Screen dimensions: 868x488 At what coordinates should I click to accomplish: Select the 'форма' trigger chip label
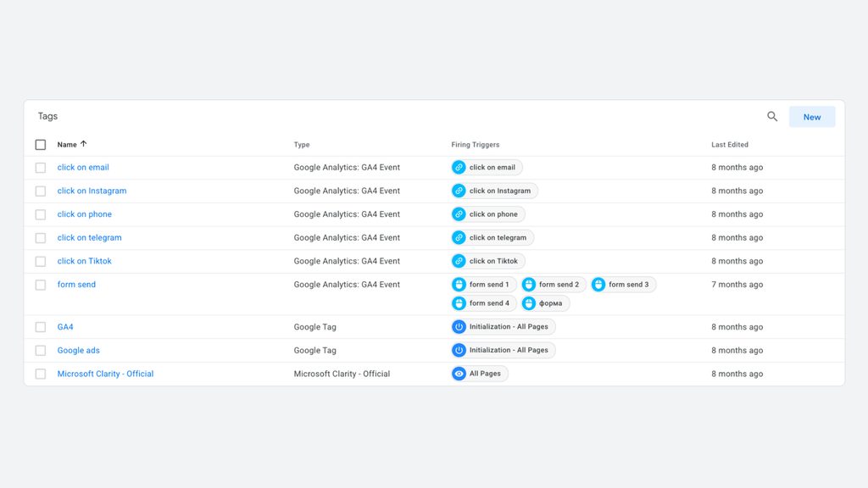coord(550,303)
